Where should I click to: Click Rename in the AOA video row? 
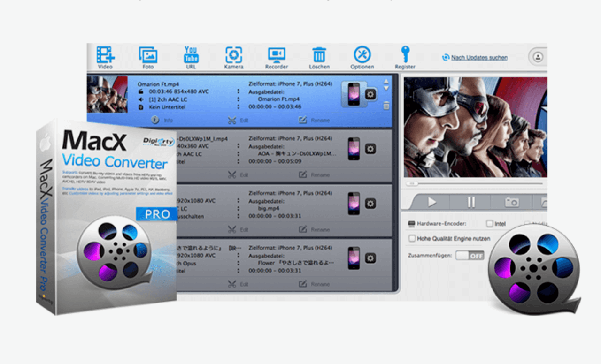click(x=314, y=174)
